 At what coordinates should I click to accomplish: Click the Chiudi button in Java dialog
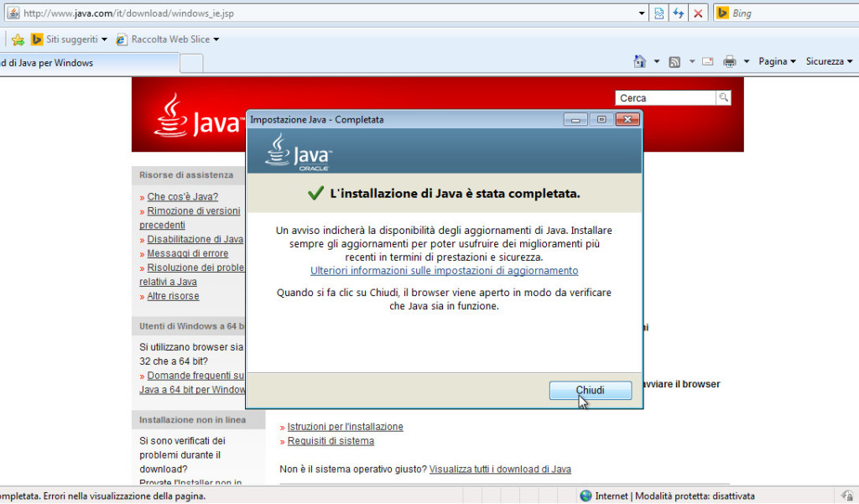coord(590,390)
